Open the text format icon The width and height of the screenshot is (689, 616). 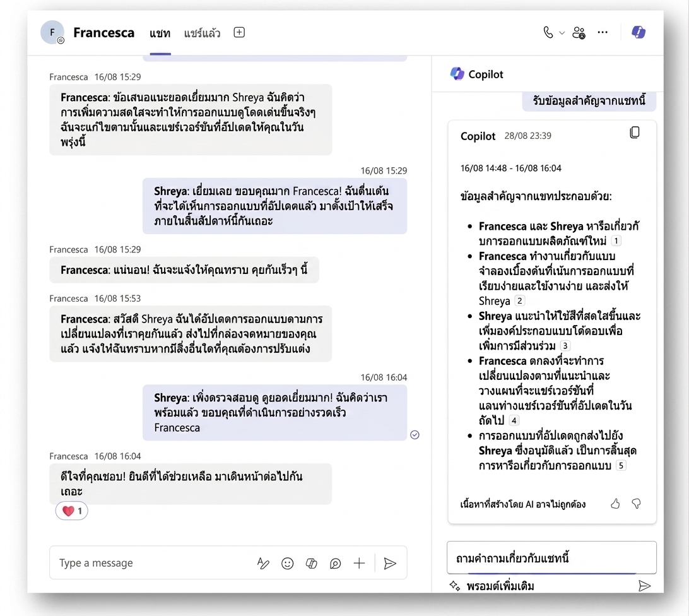click(262, 563)
